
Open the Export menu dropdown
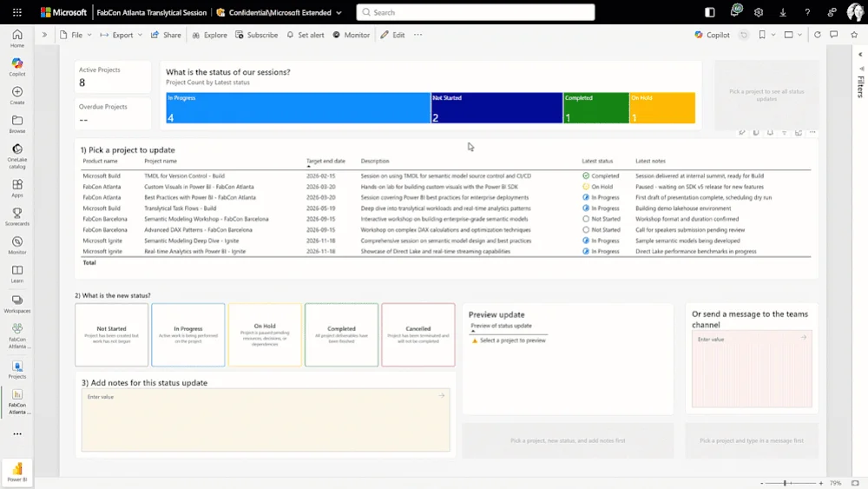pyautogui.click(x=122, y=35)
